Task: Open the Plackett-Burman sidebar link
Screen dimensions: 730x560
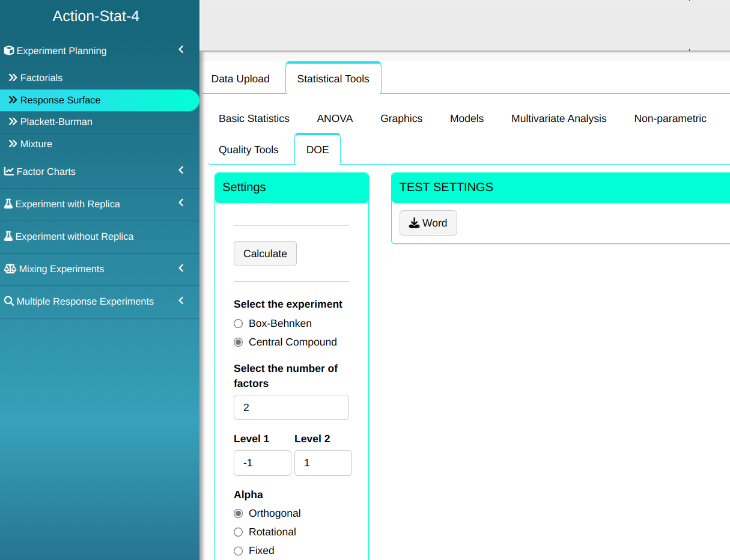Action: (x=56, y=121)
